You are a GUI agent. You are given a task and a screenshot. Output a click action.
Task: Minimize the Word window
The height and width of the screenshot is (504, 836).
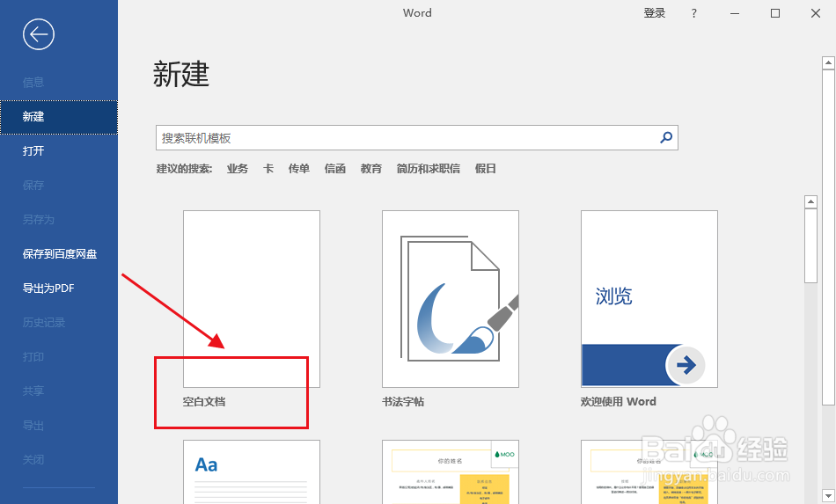tap(735, 13)
